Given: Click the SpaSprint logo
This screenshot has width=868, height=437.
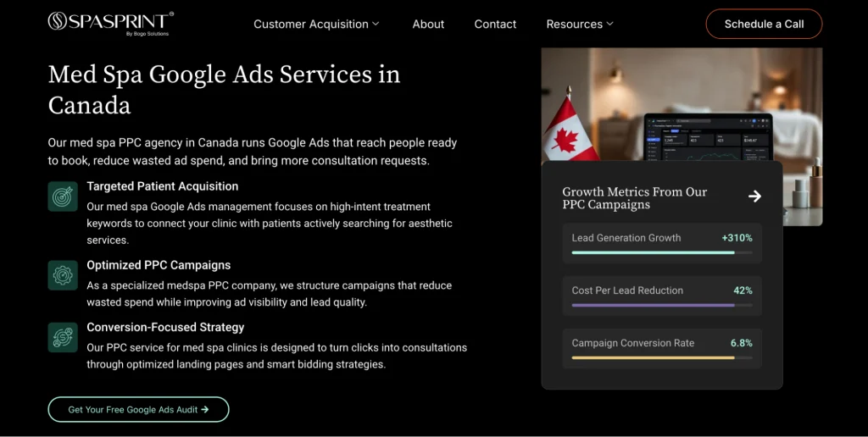Looking at the screenshot, I should (x=111, y=23).
